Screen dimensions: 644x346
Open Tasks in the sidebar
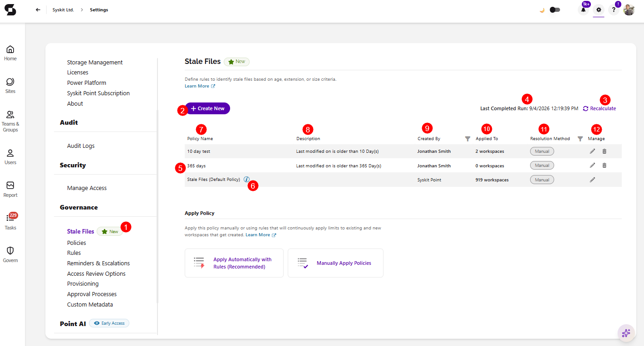(x=10, y=222)
